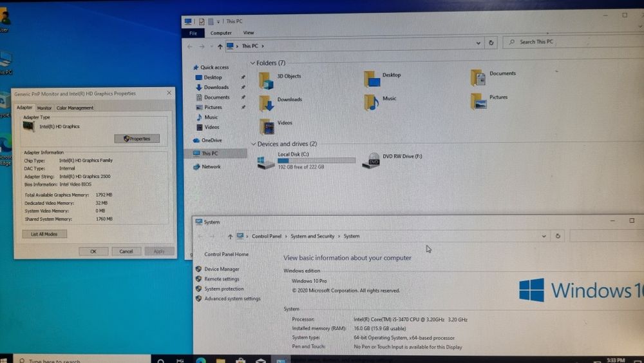
Task: Click the taskbar clock
Action: coord(616,360)
